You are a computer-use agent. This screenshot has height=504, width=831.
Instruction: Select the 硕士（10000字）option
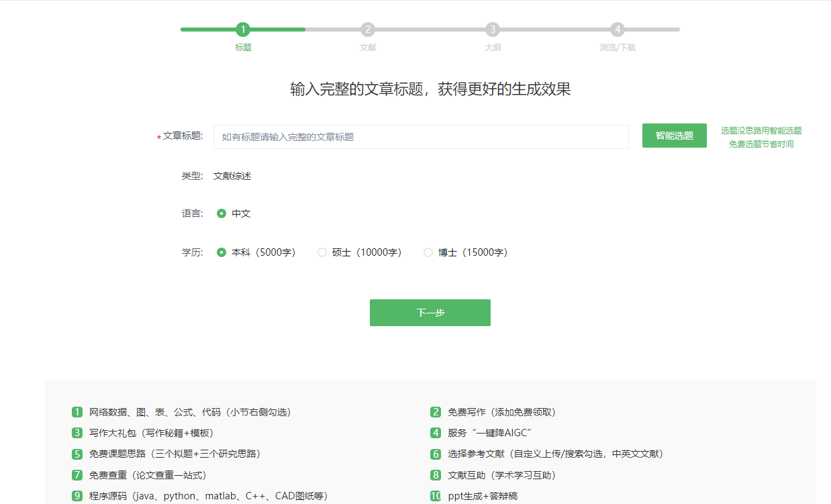point(322,252)
